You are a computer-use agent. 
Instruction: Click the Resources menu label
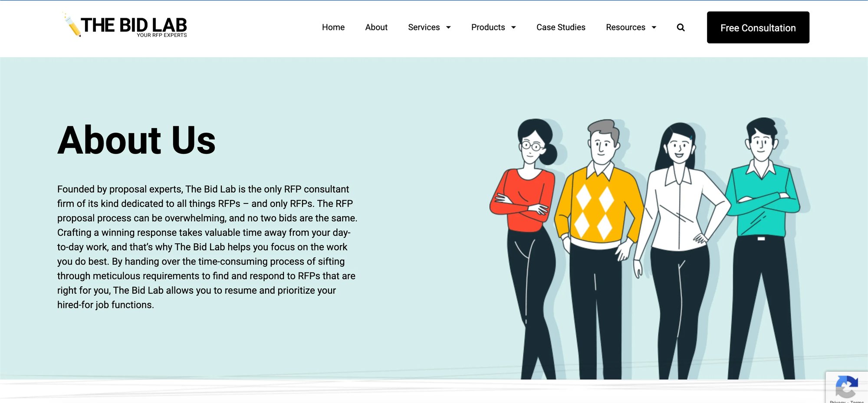[x=625, y=27]
